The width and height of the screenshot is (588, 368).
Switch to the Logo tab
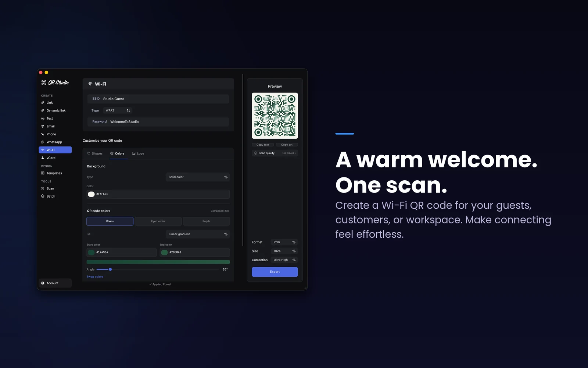click(x=138, y=153)
